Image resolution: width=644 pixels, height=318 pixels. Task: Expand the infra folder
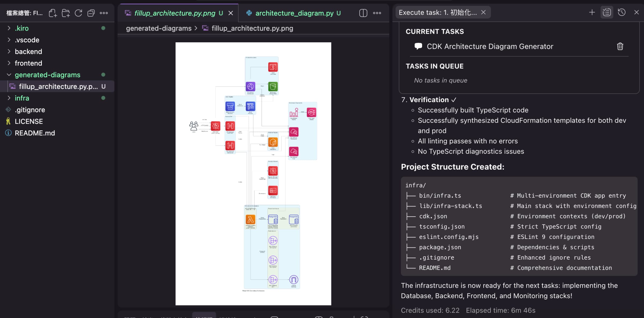pos(22,98)
